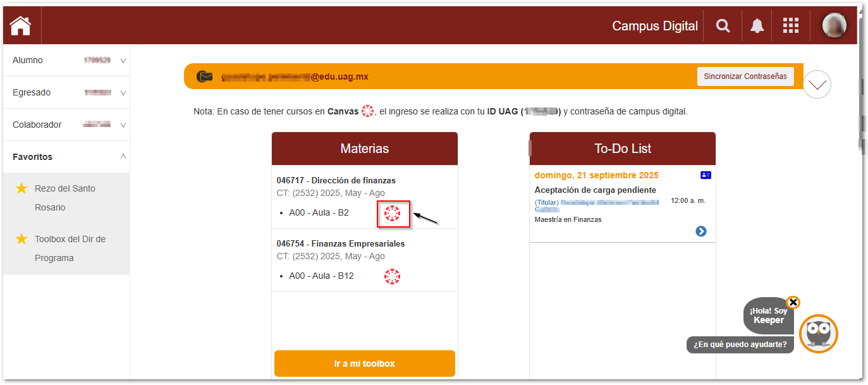
Task: Open the Keeper owl assistant
Action: click(819, 334)
